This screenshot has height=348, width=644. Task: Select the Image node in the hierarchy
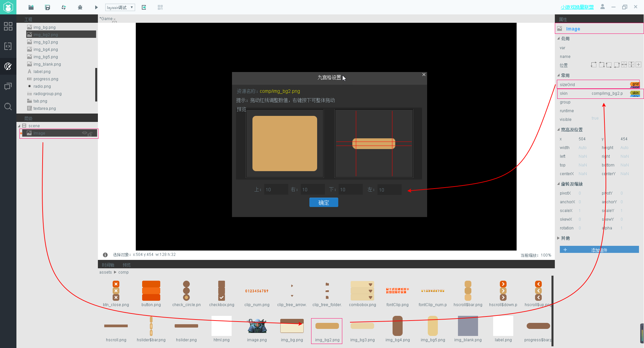pyautogui.click(x=59, y=133)
